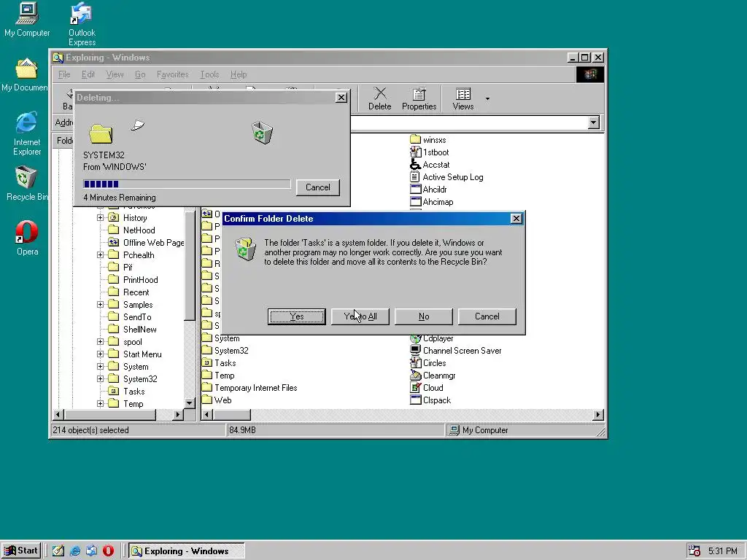Select Active Setup Log file icon
The width and height of the screenshot is (747, 560).
(x=415, y=176)
